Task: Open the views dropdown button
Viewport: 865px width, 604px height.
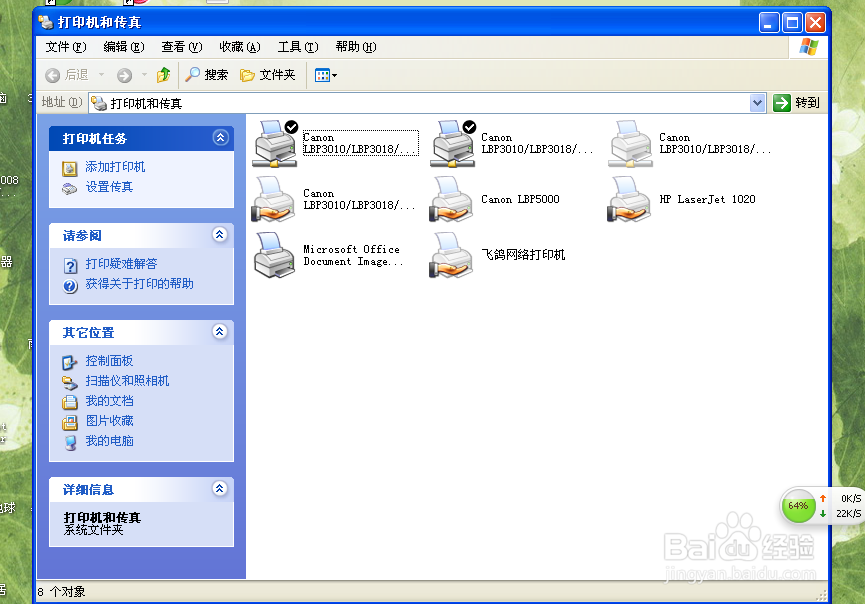Action: click(325, 75)
